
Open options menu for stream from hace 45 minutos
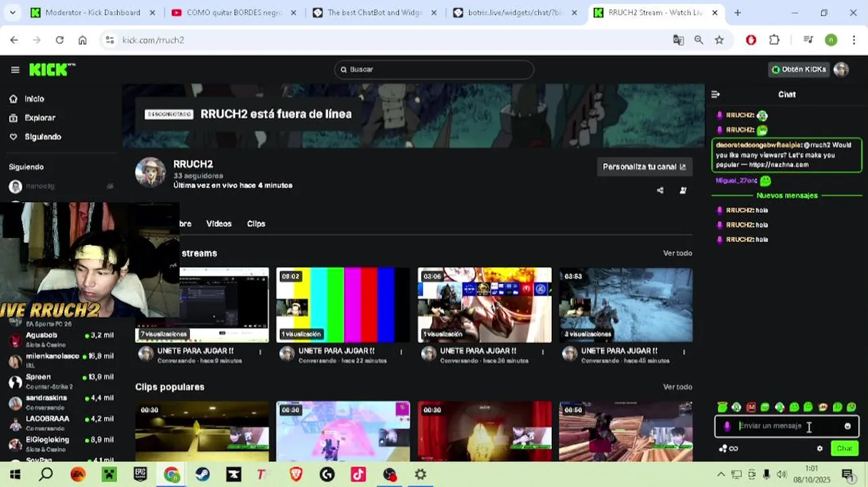[684, 352]
